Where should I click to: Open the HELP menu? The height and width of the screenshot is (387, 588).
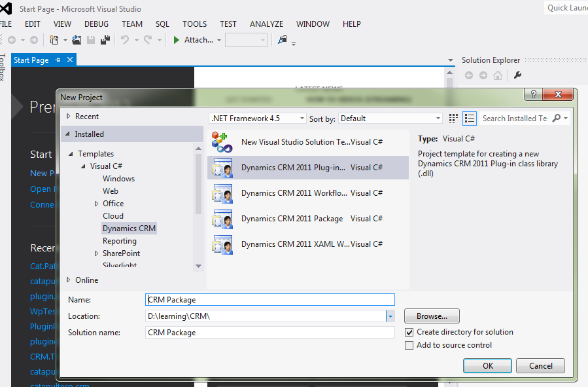pos(352,24)
